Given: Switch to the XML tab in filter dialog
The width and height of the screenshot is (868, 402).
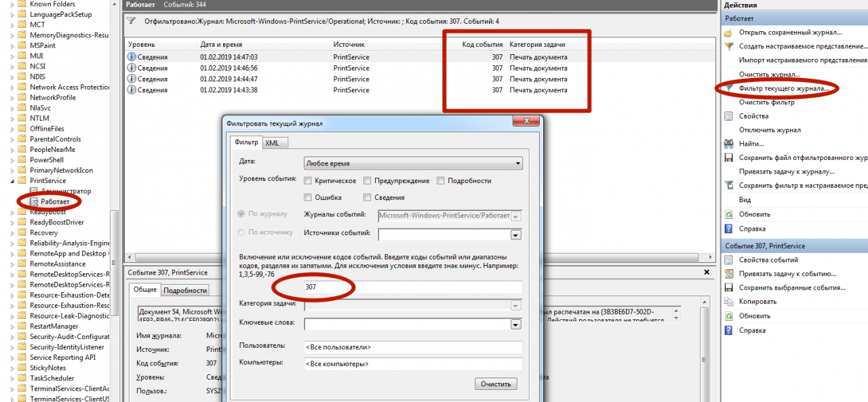Looking at the screenshot, I should [272, 142].
